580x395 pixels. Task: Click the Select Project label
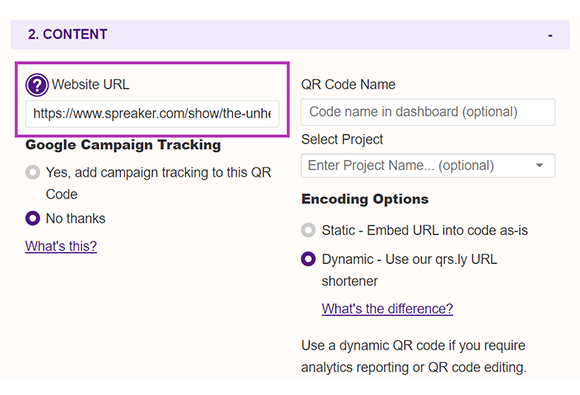(342, 139)
